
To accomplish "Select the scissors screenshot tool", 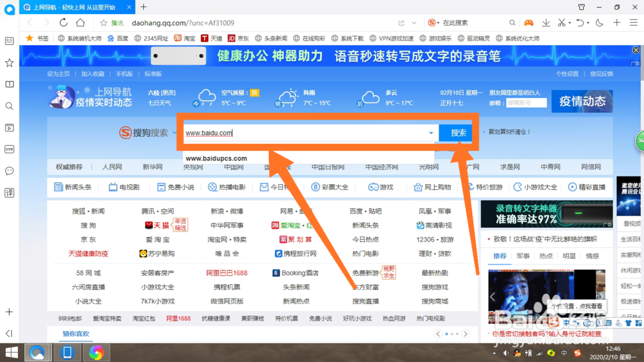I will (562, 23).
